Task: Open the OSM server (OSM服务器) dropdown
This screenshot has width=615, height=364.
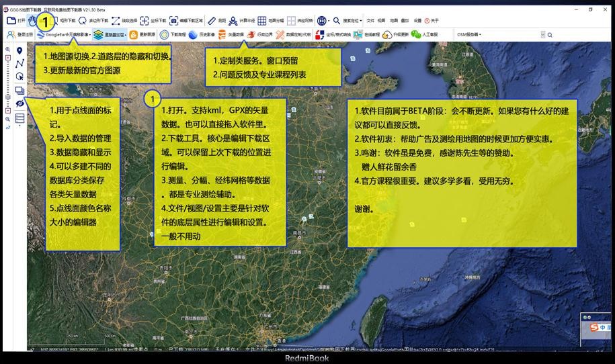Action: click(x=469, y=35)
